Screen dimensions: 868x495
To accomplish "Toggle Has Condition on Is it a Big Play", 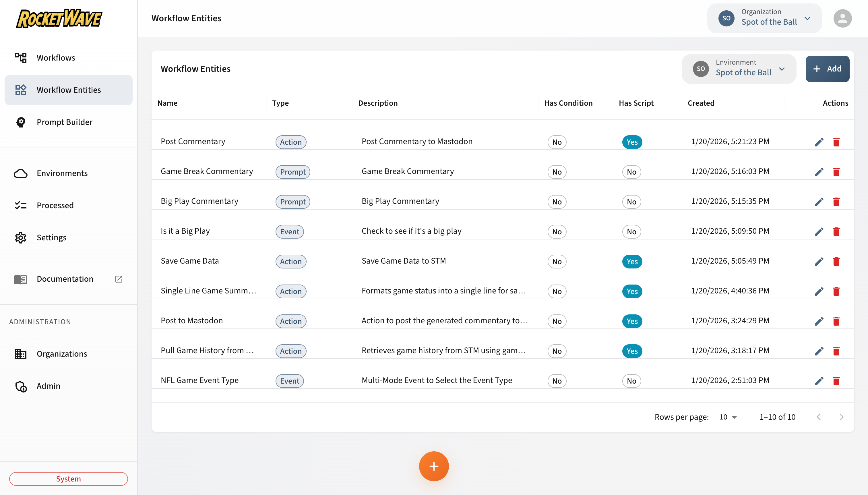I will [x=557, y=231].
